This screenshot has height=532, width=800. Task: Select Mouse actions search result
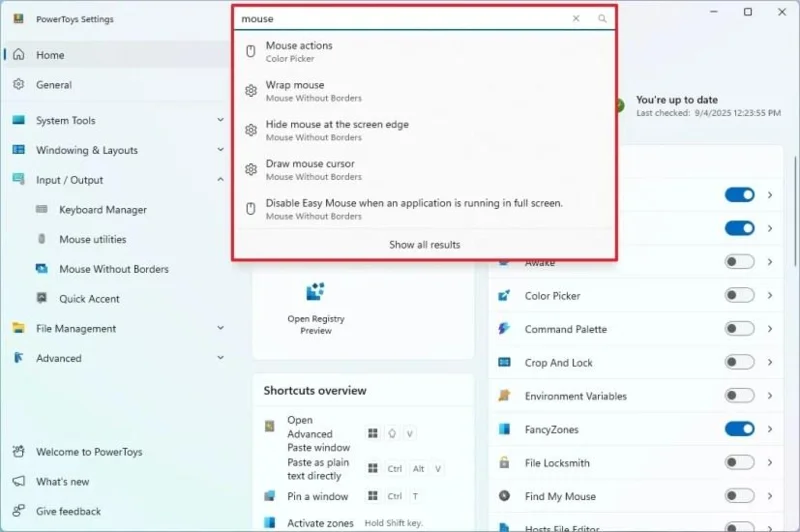point(424,51)
